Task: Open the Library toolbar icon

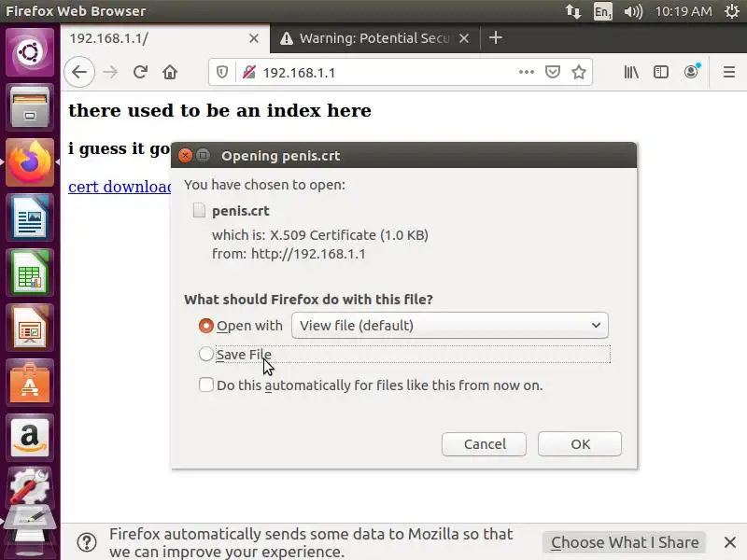Action: coord(632,72)
